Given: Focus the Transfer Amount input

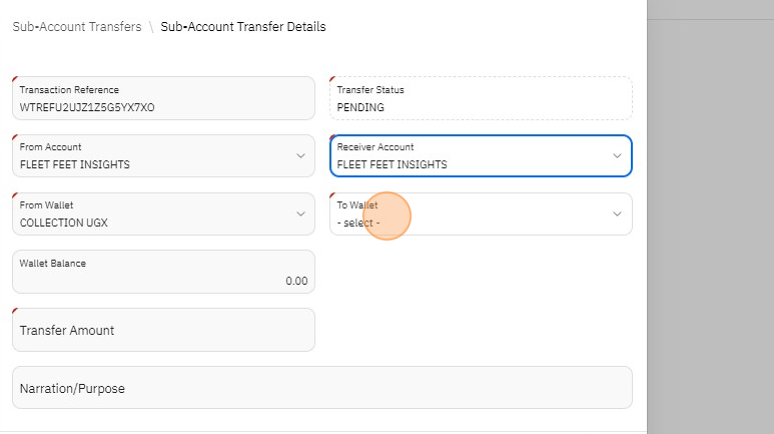Looking at the screenshot, I should (163, 330).
